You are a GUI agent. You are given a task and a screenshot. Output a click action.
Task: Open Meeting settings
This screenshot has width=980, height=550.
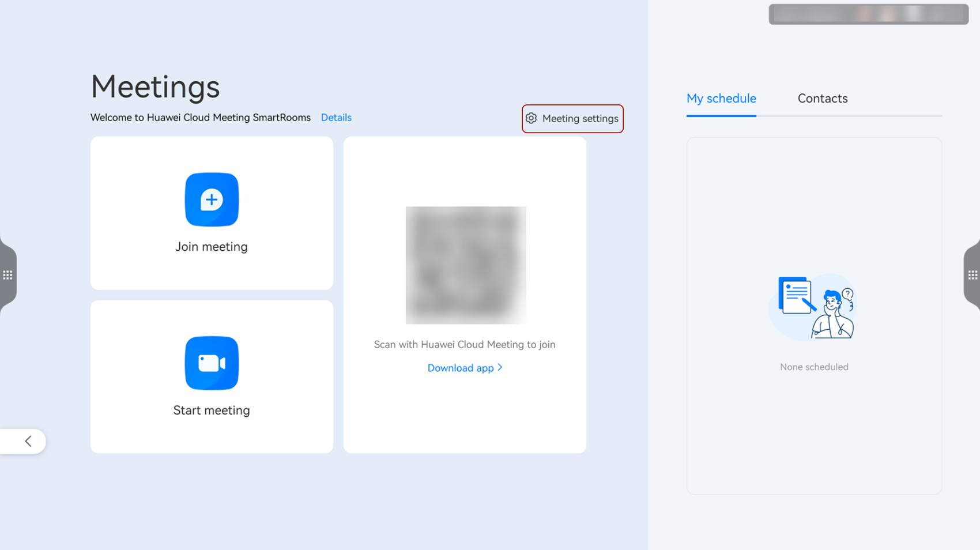pos(572,118)
